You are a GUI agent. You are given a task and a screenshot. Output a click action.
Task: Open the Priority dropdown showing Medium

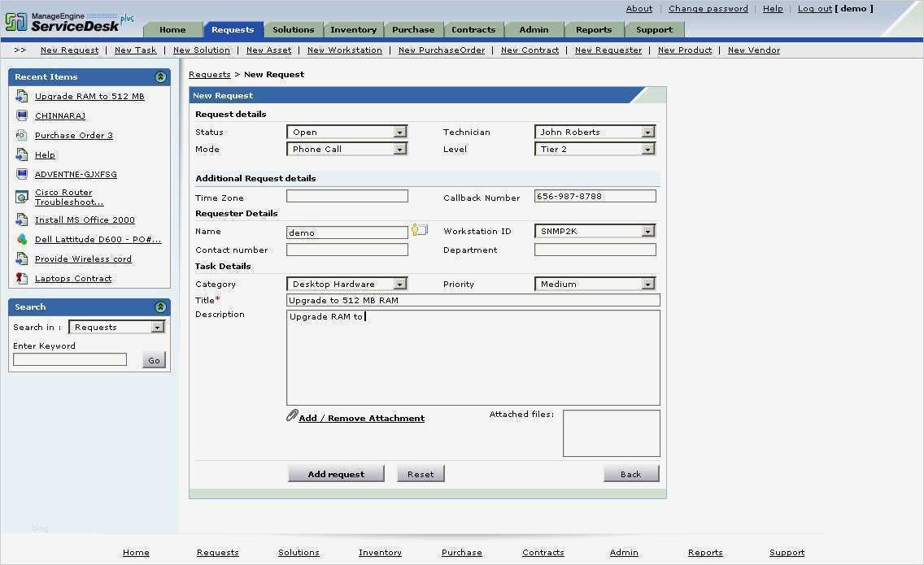595,284
